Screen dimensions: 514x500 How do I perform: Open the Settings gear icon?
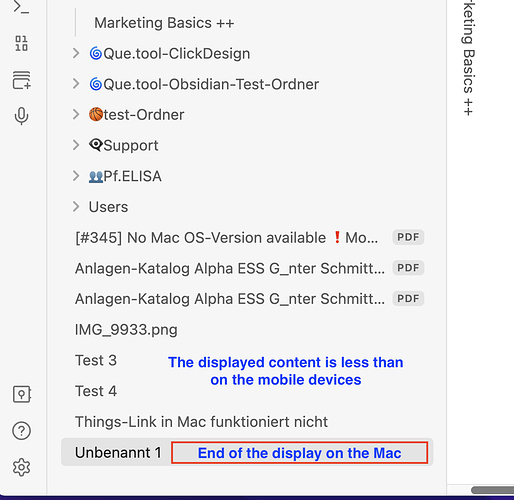coord(21,467)
